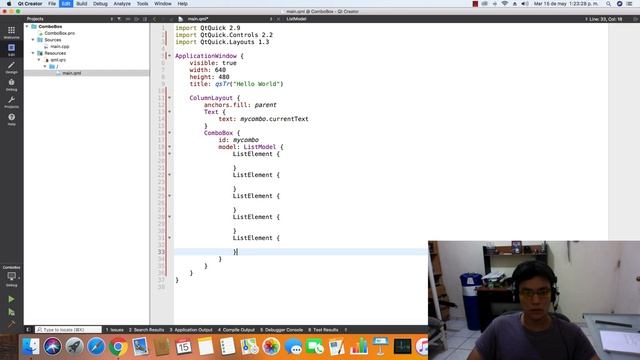Open the Application Output pane

(191, 330)
